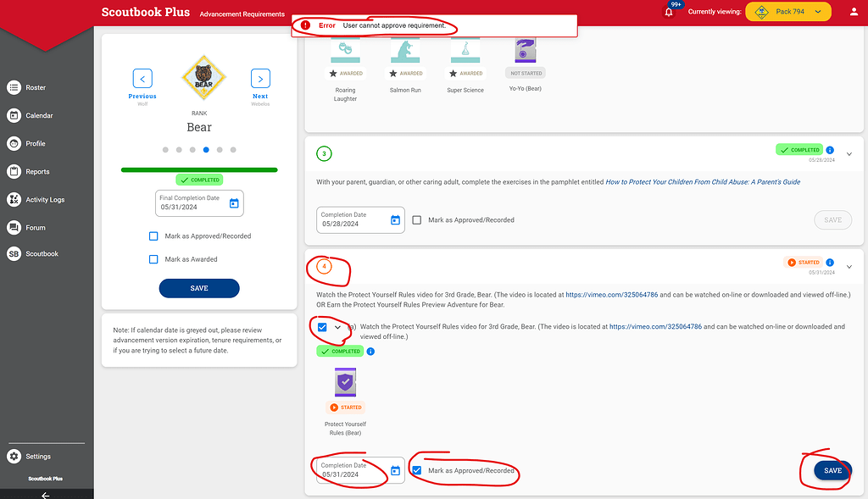The width and height of the screenshot is (868, 499).
Task: Open the Settings sidebar item
Action: pos(35,456)
